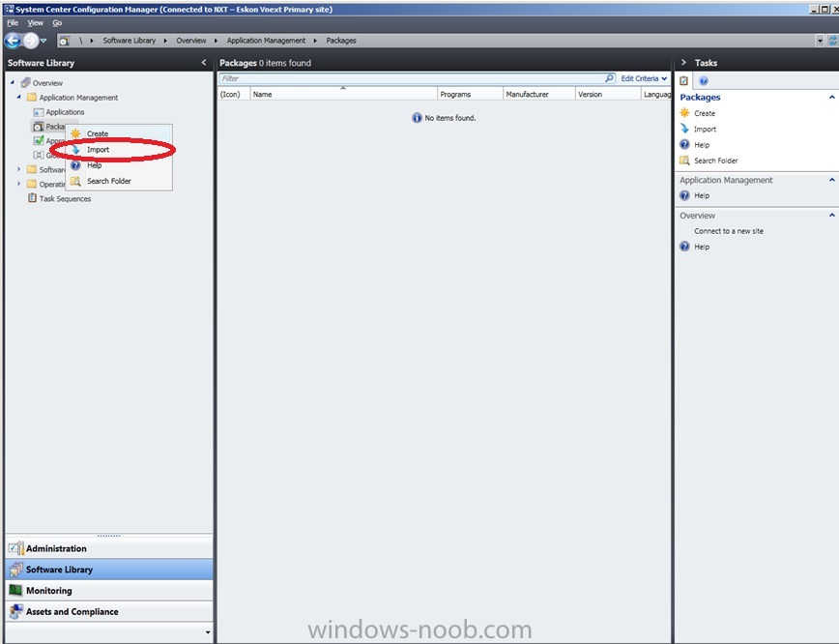Image resolution: width=839 pixels, height=644 pixels.
Task: Open the navigation history dropdown arrow
Action: click(43, 41)
